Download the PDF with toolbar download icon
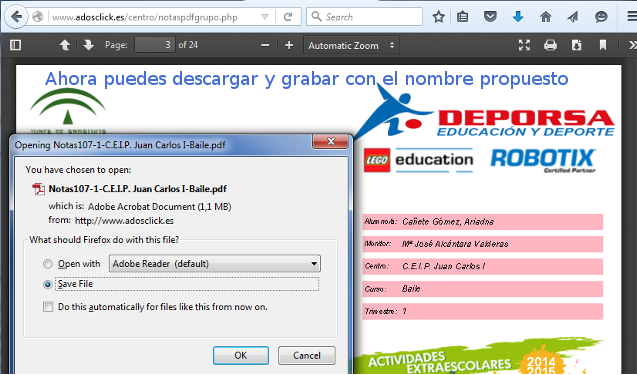 tap(576, 45)
